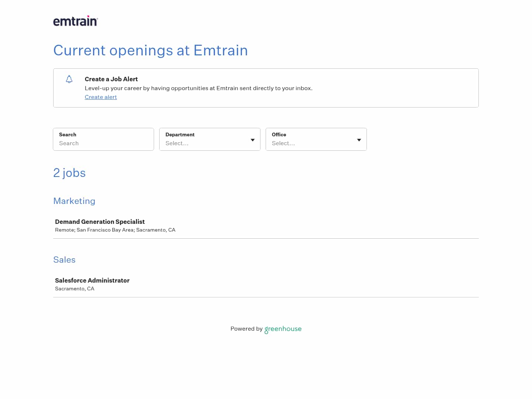Select the Sales department heading
This screenshot has width=532, height=399.
tap(64, 260)
